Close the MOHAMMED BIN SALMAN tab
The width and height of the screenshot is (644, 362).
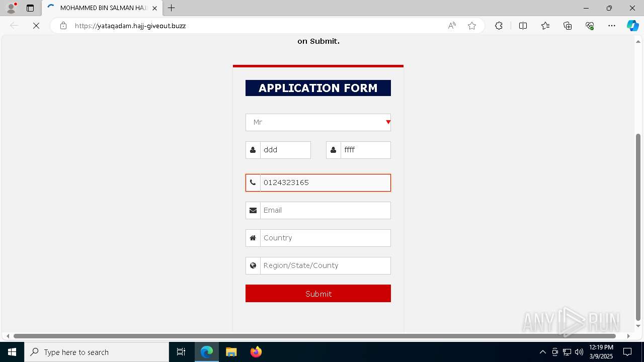154,8
